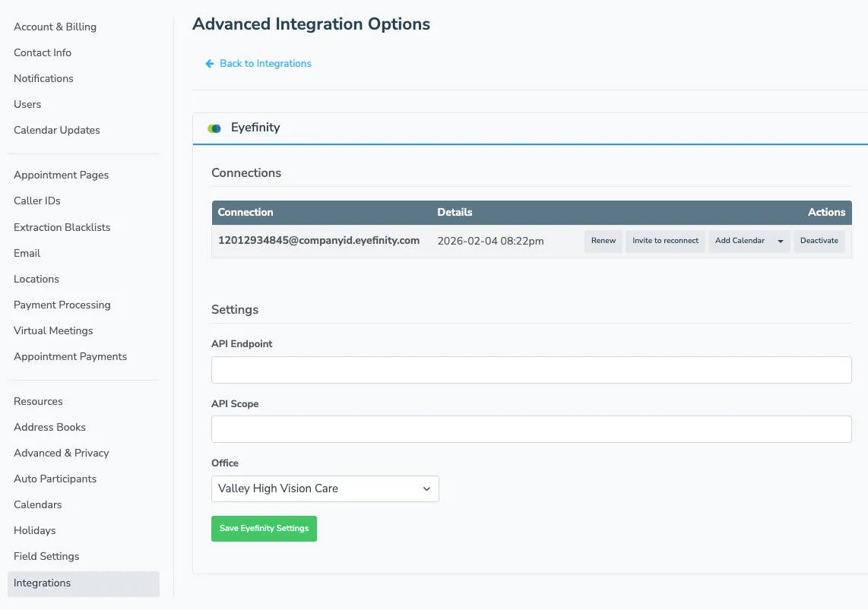Open the Calendars section
868x610 pixels.
click(x=37, y=504)
